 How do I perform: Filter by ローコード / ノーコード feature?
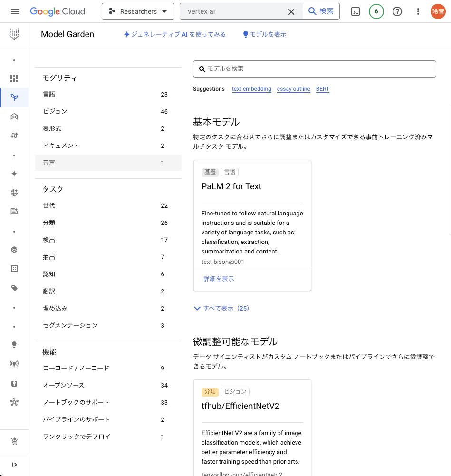108,368
